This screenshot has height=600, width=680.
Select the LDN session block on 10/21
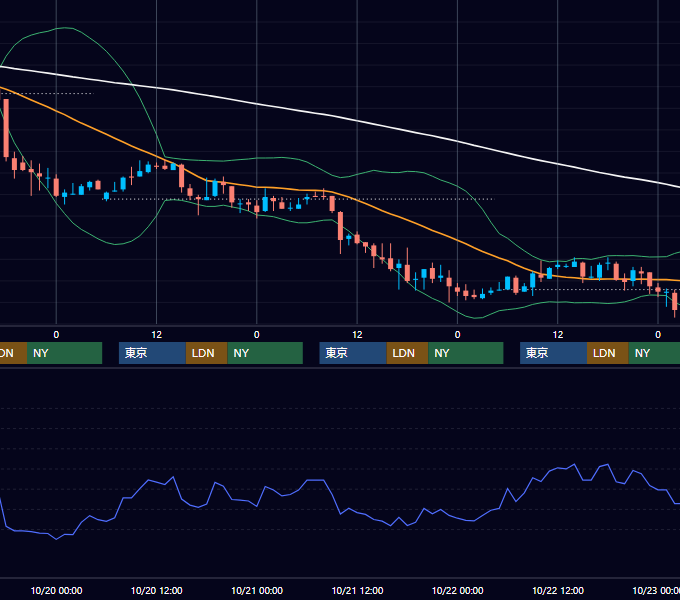click(407, 353)
